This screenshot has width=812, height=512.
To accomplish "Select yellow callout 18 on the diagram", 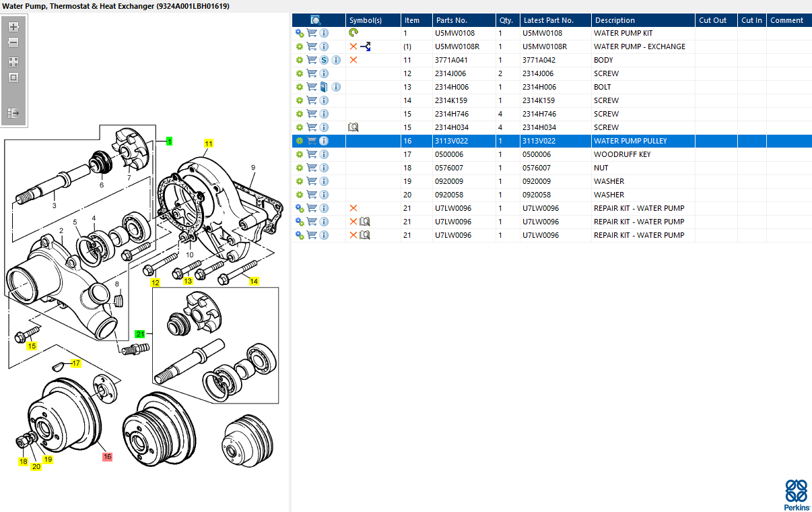I will (24, 462).
